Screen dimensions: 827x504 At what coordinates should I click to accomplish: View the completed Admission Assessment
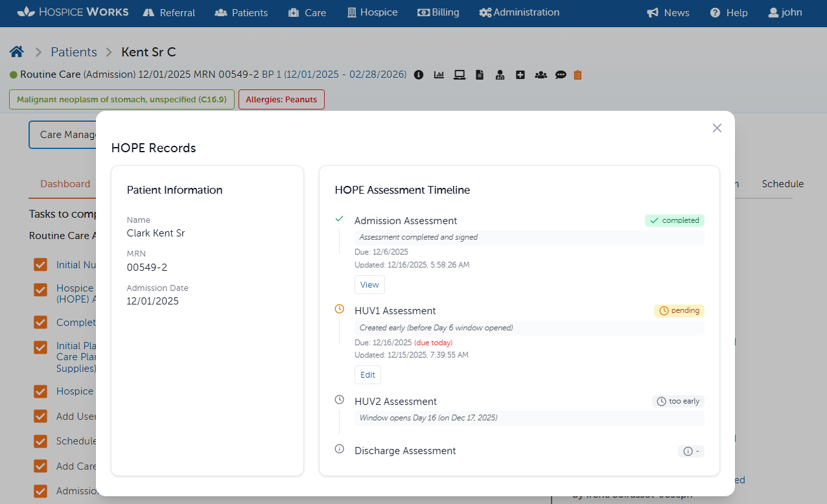point(369,284)
